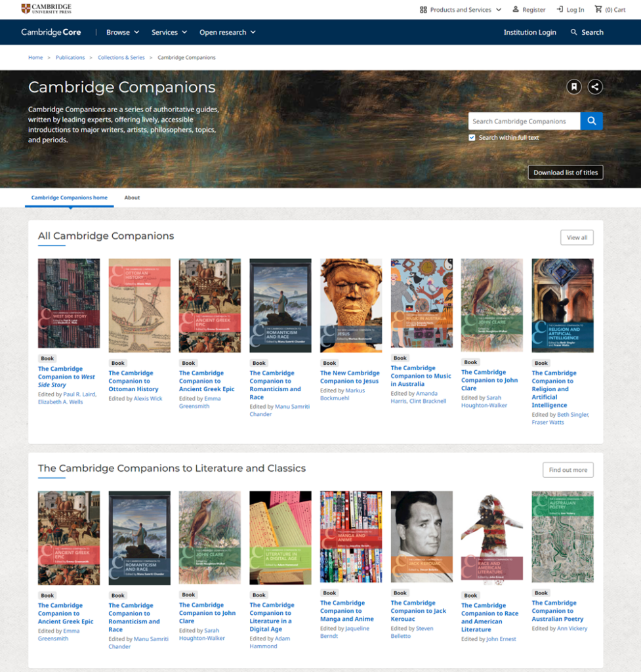Click the share icon in banner

coord(594,87)
